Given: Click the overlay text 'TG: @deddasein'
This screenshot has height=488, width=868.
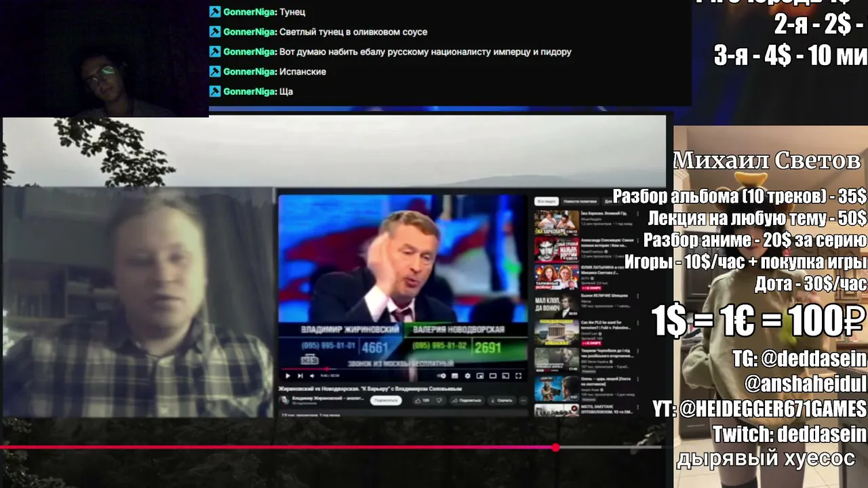Looking at the screenshot, I should (x=800, y=358).
